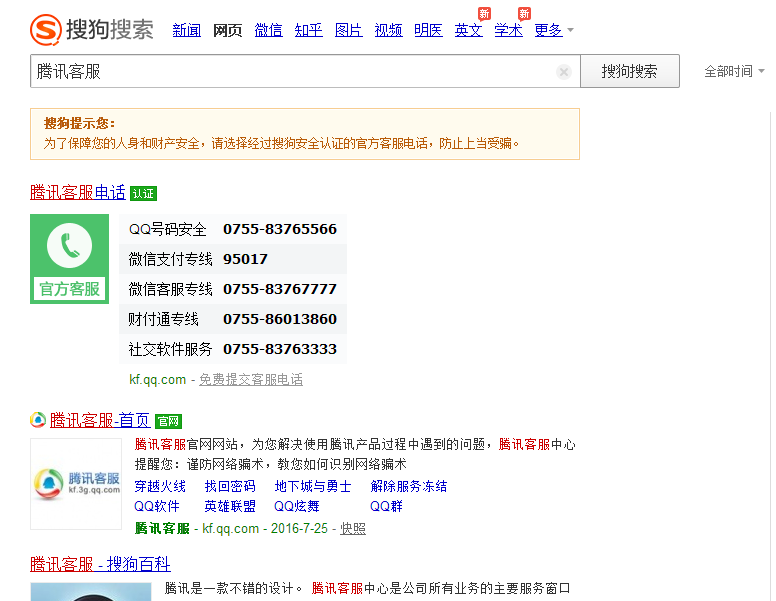Open the 腾讯客服 - 搜狗百科 result

[100, 564]
